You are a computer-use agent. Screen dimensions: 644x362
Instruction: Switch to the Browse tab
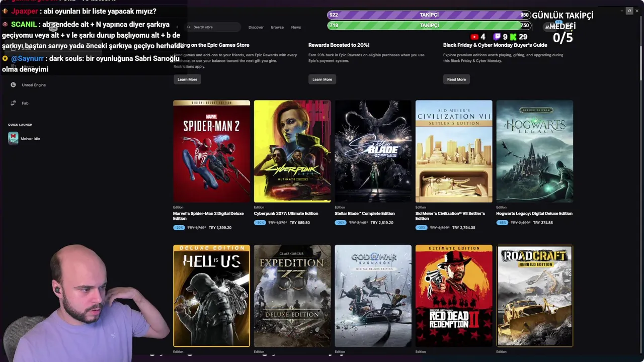tap(277, 27)
